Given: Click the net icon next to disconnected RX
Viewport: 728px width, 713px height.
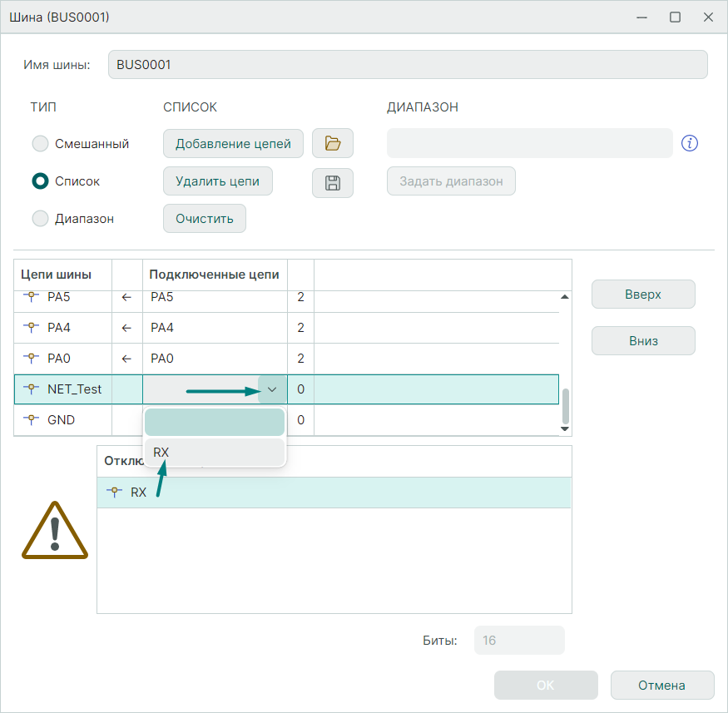Looking at the screenshot, I should point(115,492).
